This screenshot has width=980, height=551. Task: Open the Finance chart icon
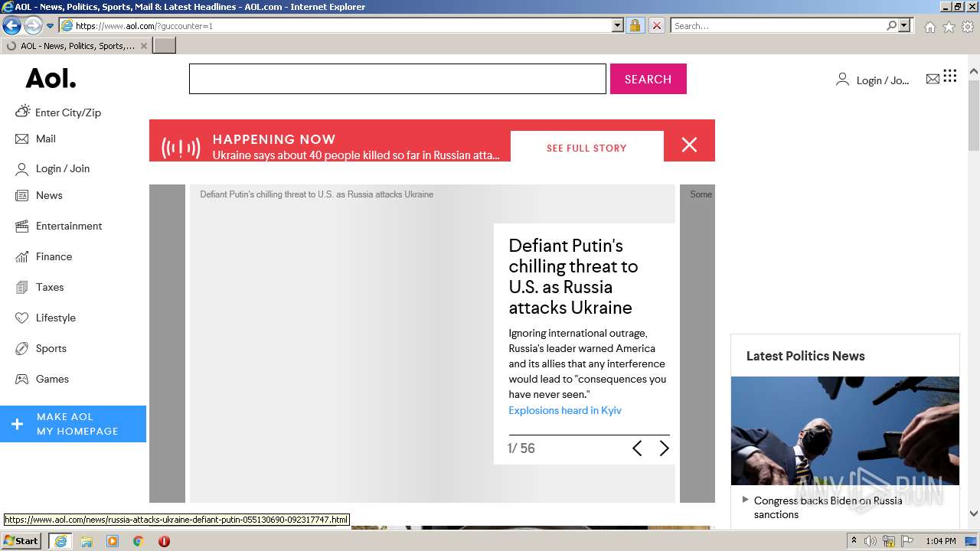pyautogui.click(x=21, y=257)
